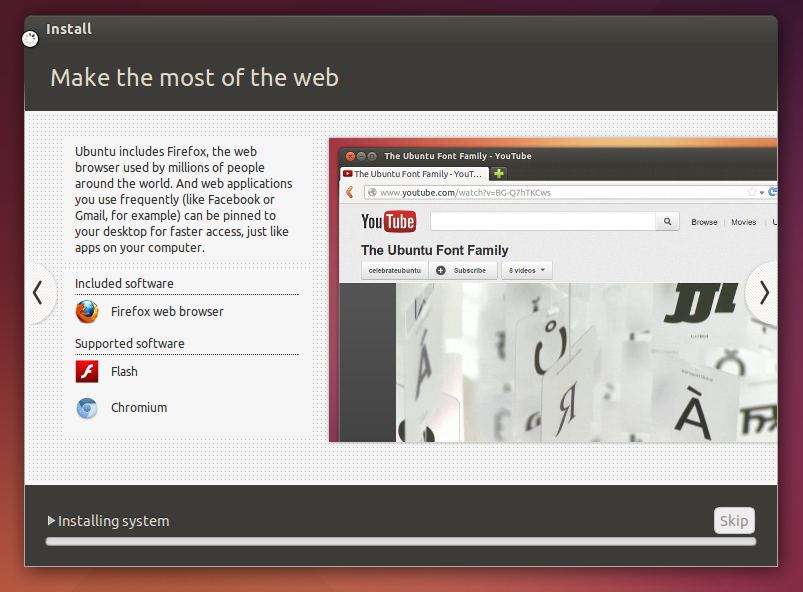Viewport: 803px width, 592px height.
Task: Click the 'Supported software' heading
Action: coord(130,343)
